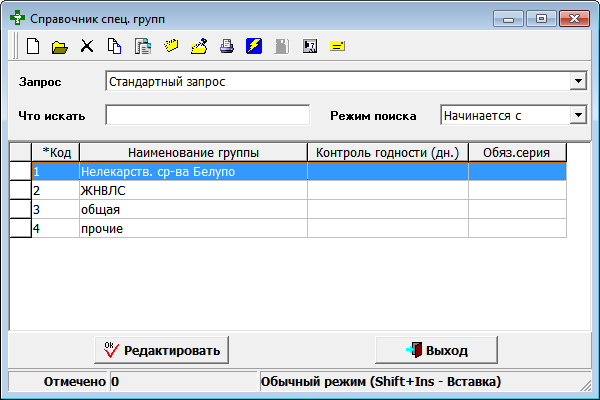Click the yellow folder with pin icon
This screenshot has width=600, height=400.
point(199,46)
